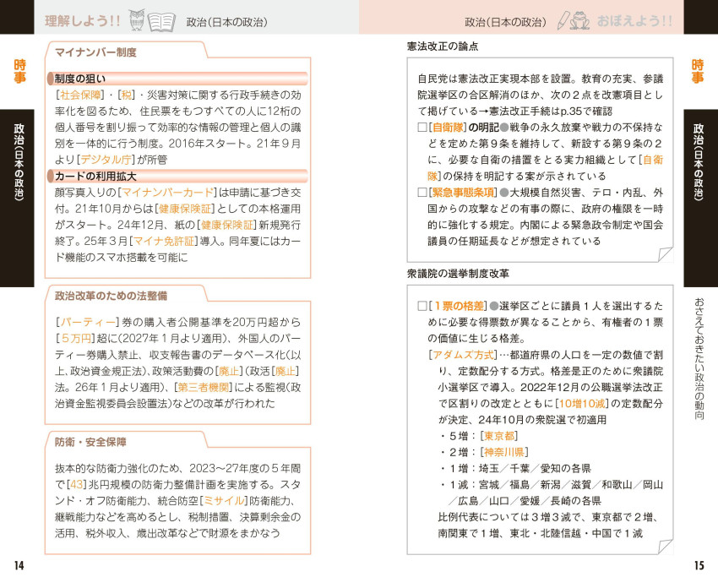The width and height of the screenshot is (718, 588).
Task: Click the orange keyword 神奈川県
Action: [x=503, y=453]
